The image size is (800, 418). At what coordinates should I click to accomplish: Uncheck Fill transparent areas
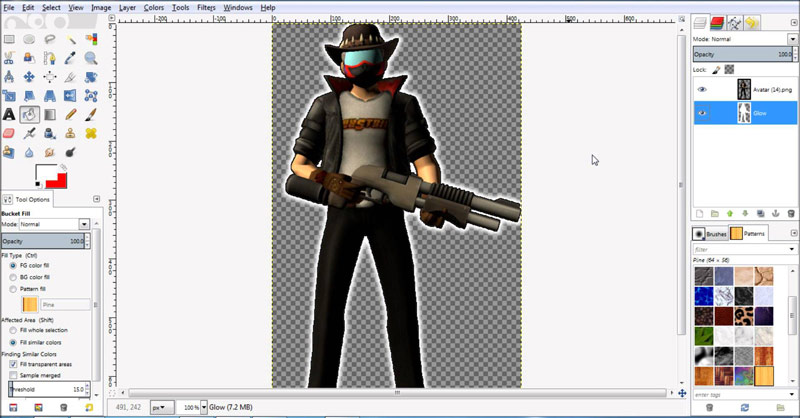pyautogui.click(x=13, y=364)
